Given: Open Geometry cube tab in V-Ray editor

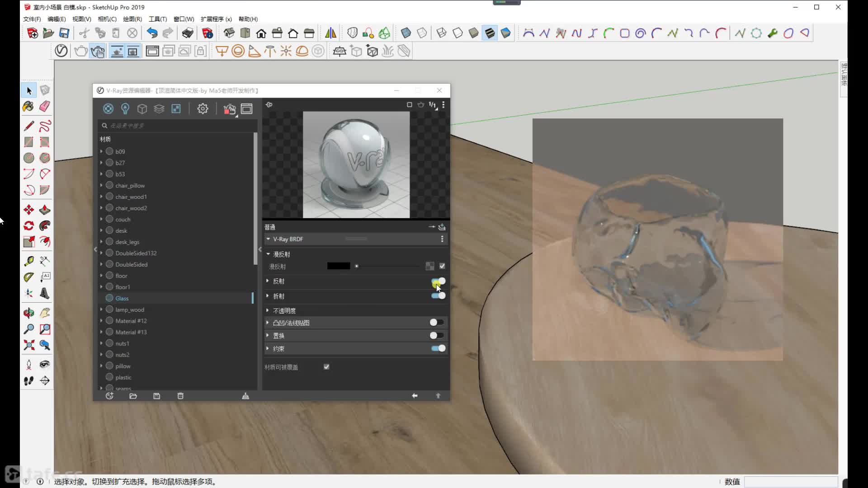Looking at the screenshot, I should point(142,109).
